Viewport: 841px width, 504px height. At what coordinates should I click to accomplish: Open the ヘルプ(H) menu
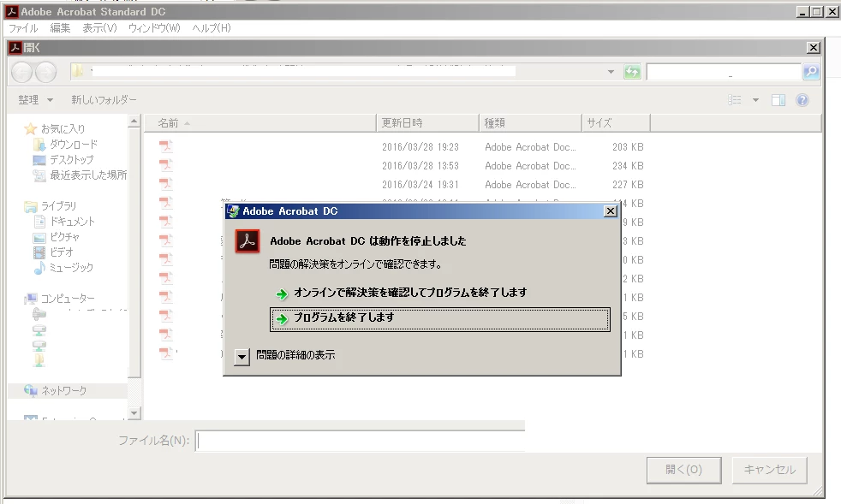212,28
